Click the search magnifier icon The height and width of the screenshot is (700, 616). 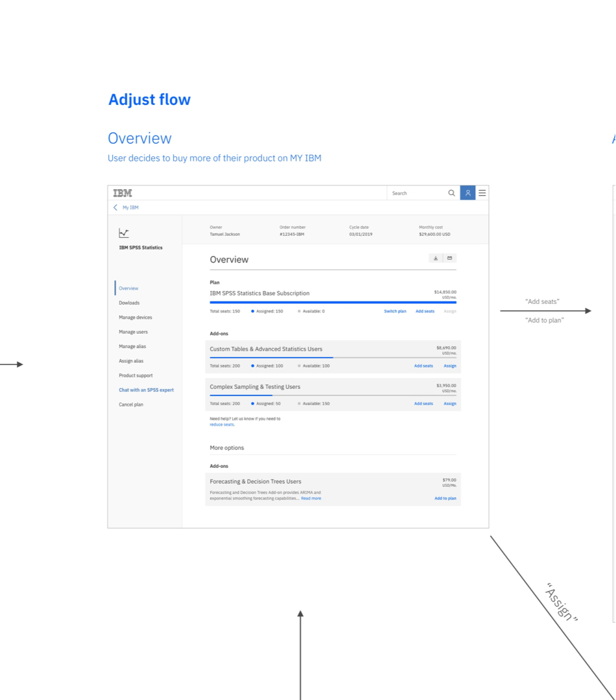[451, 193]
